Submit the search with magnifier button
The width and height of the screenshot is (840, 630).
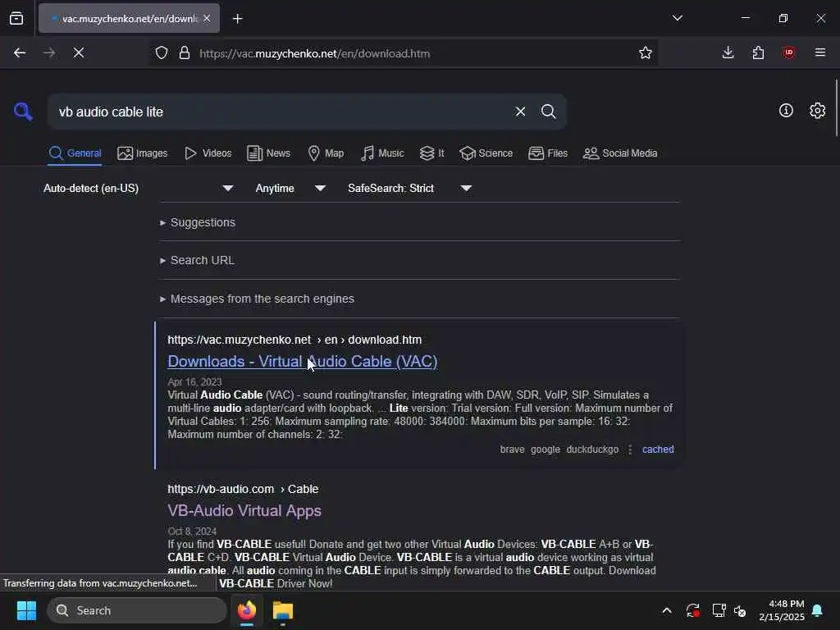point(549,112)
